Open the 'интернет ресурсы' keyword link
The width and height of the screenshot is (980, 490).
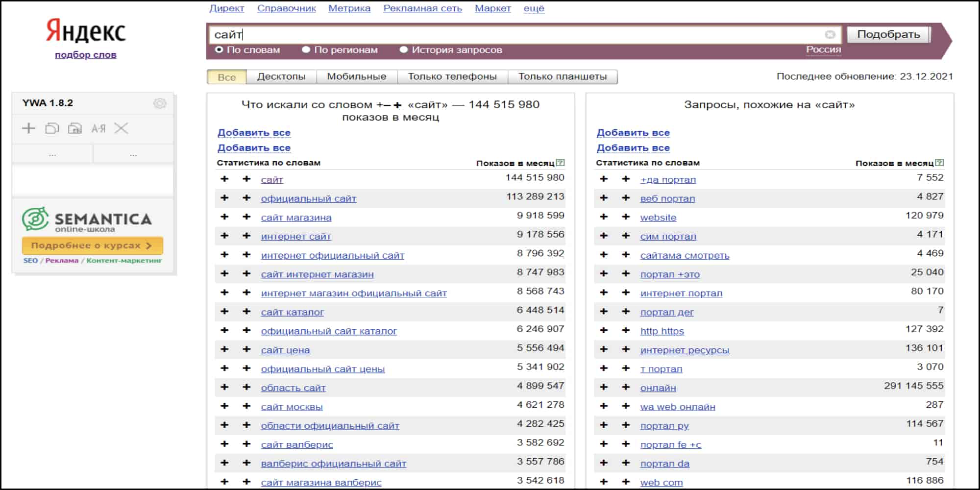pyautogui.click(x=685, y=350)
